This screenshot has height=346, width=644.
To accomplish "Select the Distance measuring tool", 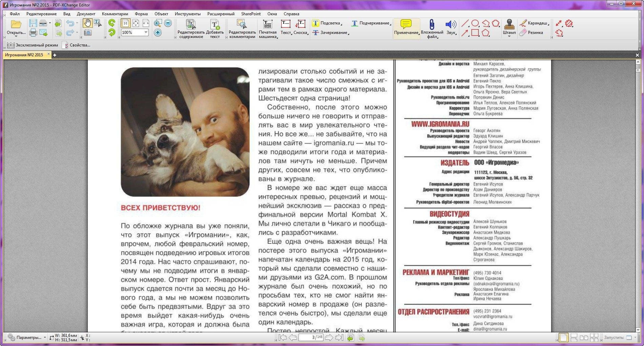I will (x=559, y=23).
